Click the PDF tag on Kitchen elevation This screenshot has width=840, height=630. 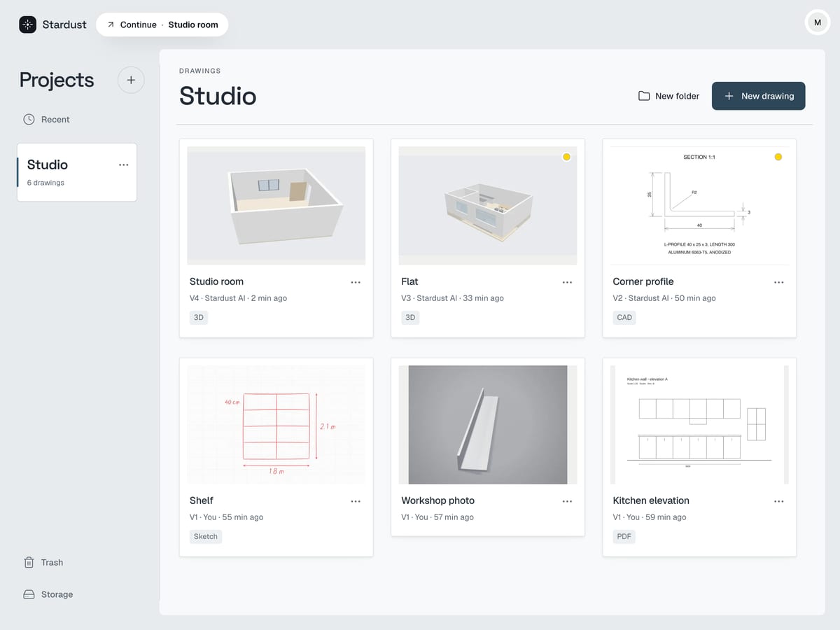click(x=624, y=536)
